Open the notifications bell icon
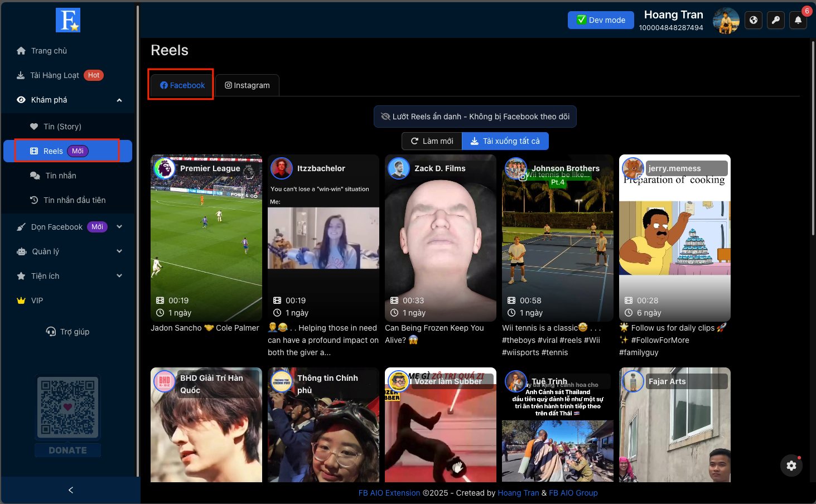 click(x=798, y=20)
